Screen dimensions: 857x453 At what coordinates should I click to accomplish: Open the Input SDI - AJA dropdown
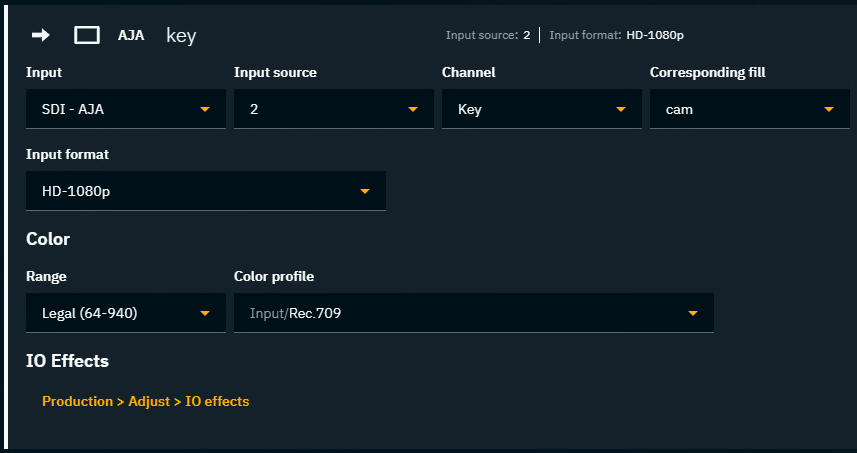(x=125, y=109)
